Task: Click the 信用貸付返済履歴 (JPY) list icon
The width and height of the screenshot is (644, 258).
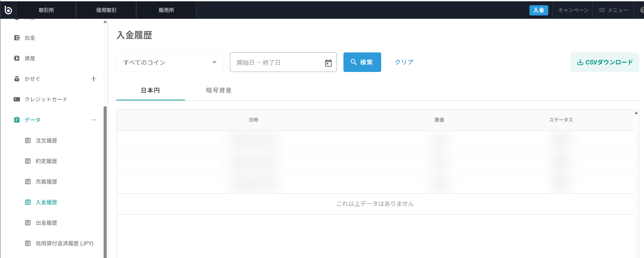Action: click(x=28, y=243)
